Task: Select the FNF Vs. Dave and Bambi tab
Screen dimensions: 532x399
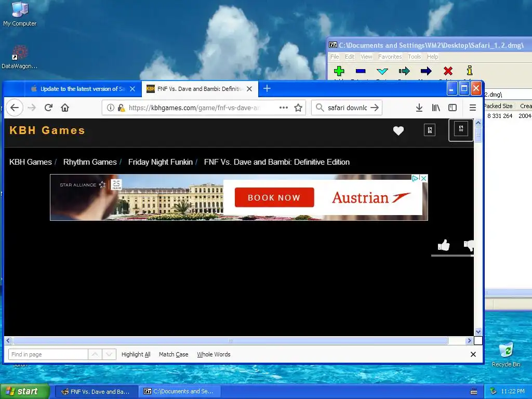Action: tap(199, 89)
